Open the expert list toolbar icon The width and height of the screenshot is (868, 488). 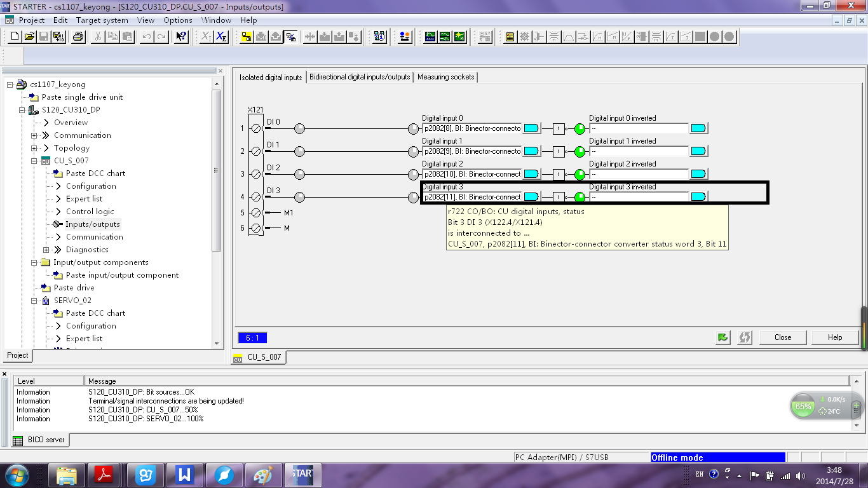510,37
